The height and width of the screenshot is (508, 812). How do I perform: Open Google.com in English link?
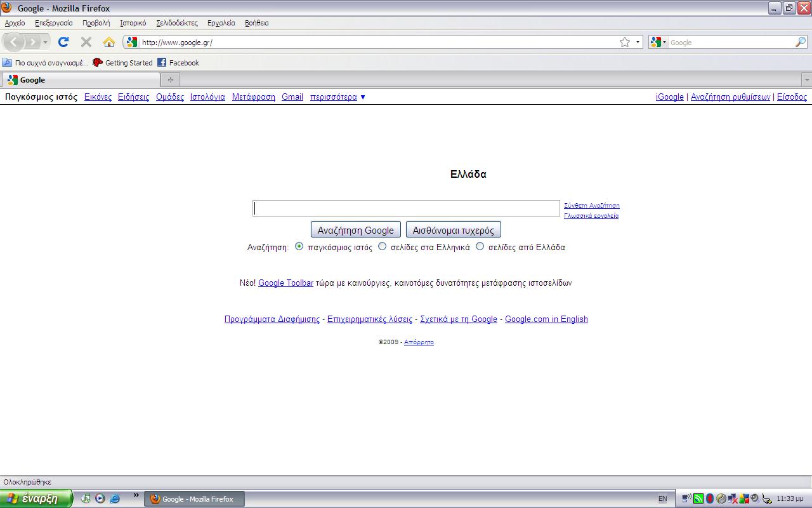[x=546, y=319]
